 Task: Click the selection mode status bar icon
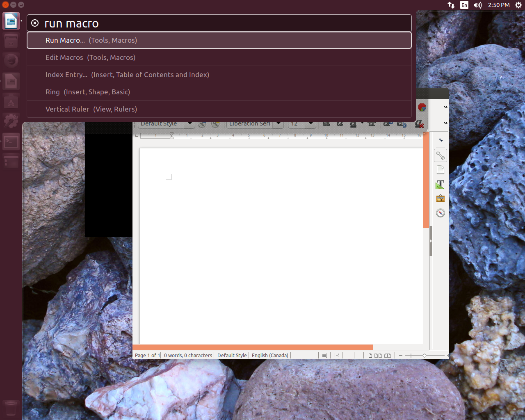click(324, 356)
